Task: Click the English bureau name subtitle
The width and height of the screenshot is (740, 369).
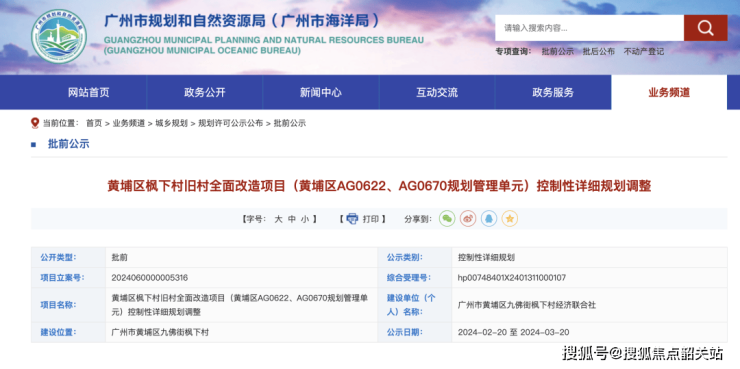Action: [x=264, y=45]
